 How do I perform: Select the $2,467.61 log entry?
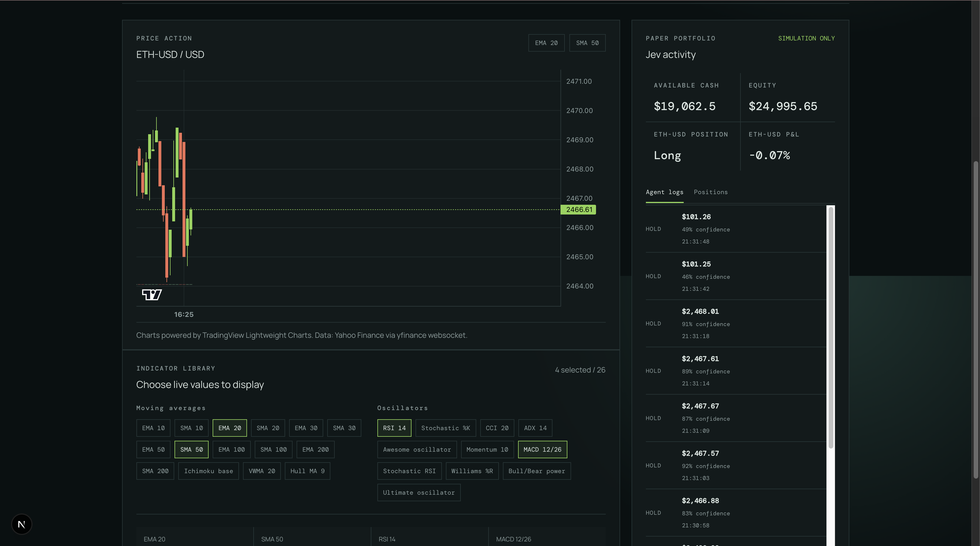pyautogui.click(x=736, y=370)
